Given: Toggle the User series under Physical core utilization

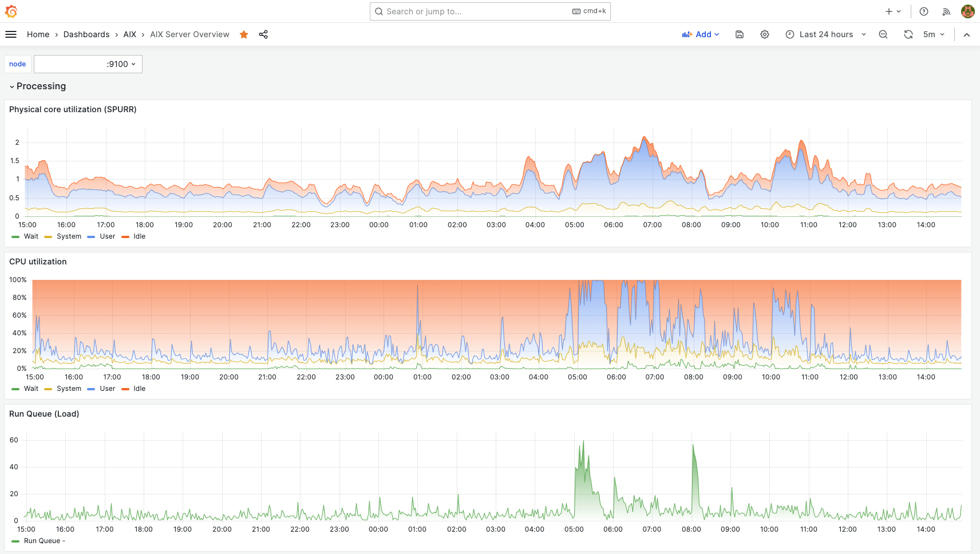Looking at the screenshot, I should tap(106, 236).
